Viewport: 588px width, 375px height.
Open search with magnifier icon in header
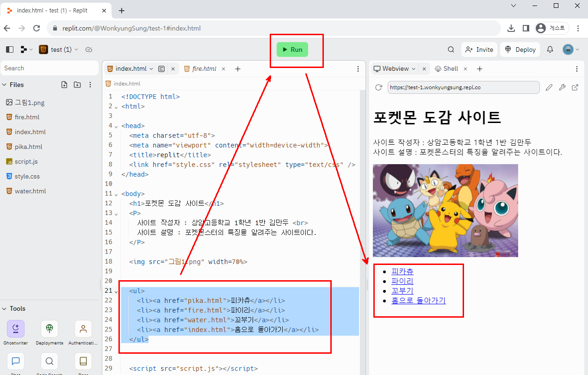[451, 49]
